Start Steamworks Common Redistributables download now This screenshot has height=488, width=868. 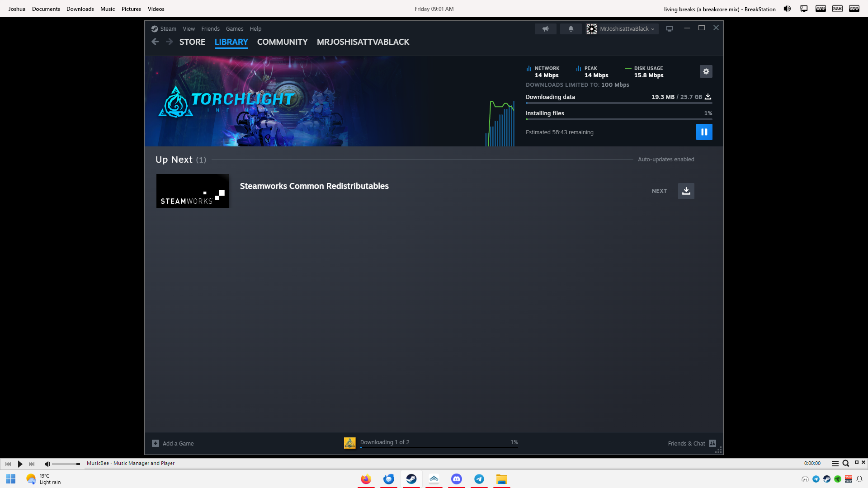click(x=686, y=191)
